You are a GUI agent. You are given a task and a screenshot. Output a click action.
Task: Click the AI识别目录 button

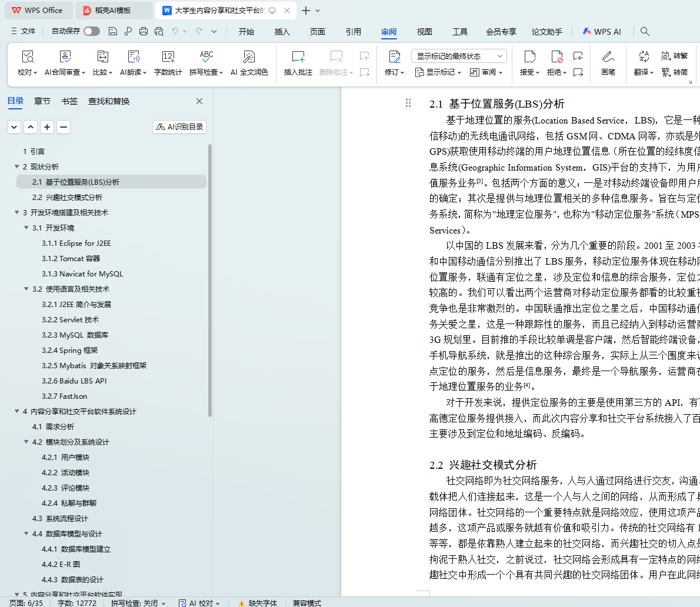179,126
